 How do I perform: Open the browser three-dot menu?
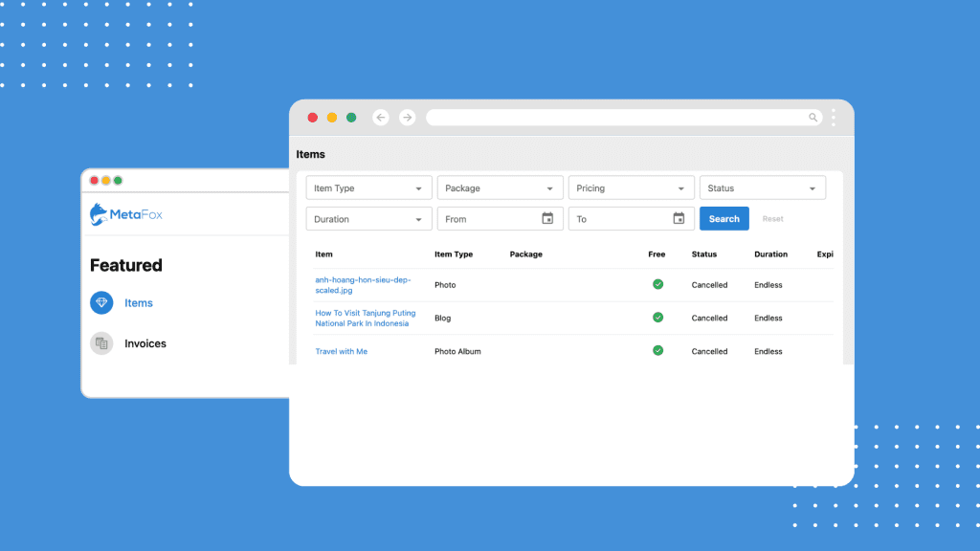point(834,118)
